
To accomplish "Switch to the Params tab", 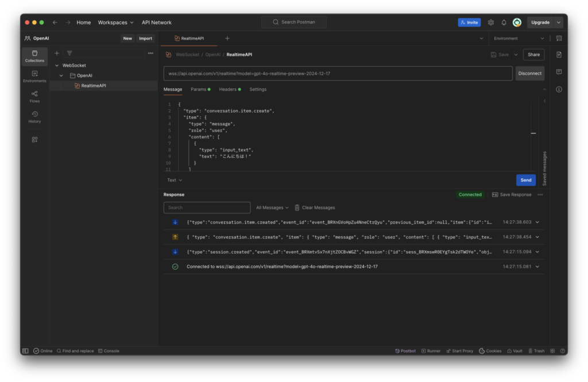I will [200, 89].
